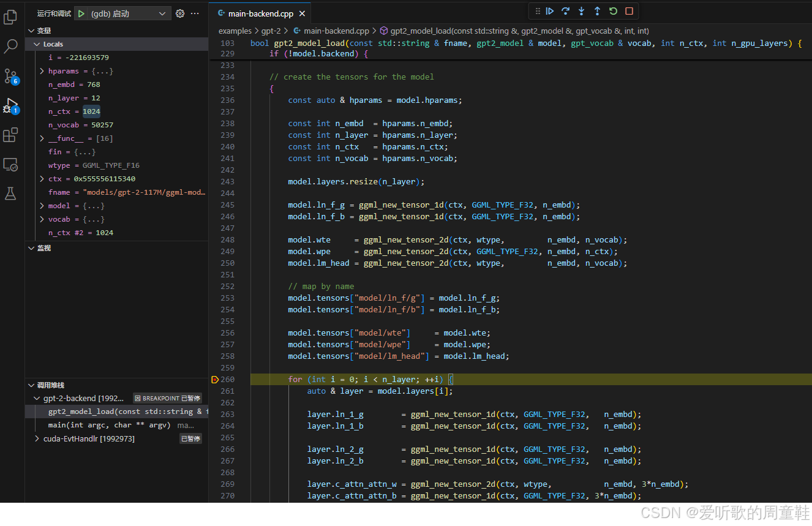Image resolution: width=812 pixels, height=526 pixels.
Task: Click the examples breadcrumb
Action: tap(235, 31)
